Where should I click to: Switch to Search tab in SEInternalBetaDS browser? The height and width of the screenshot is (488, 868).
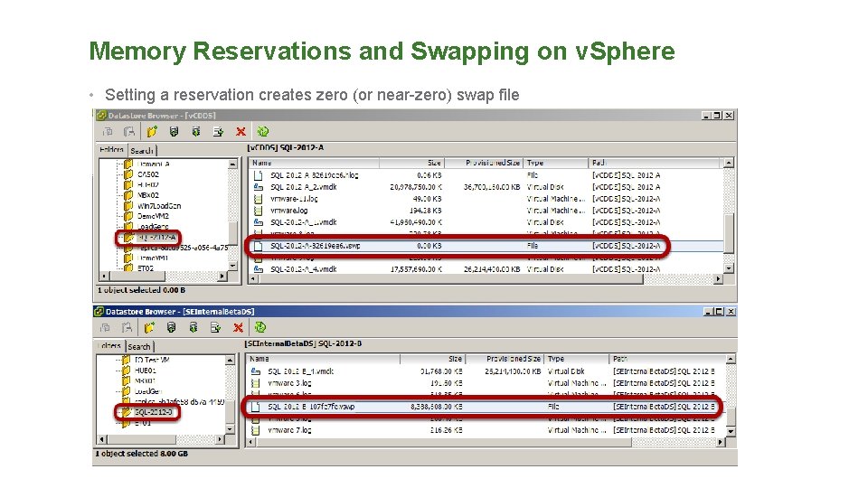pyautogui.click(x=139, y=346)
